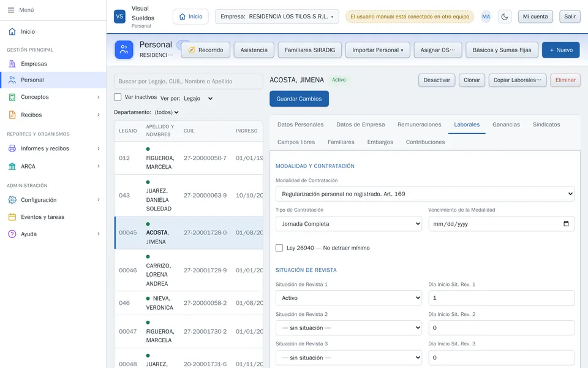
Task: Click the hamburger Menú icon
Action: pyautogui.click(x=11, y=10)
